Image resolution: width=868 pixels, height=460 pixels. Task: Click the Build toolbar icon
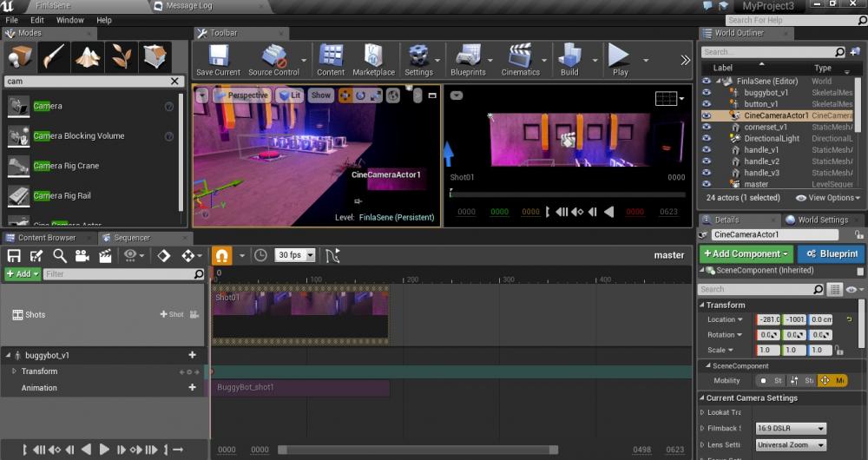pyautogui.click(x=569, y=60)
